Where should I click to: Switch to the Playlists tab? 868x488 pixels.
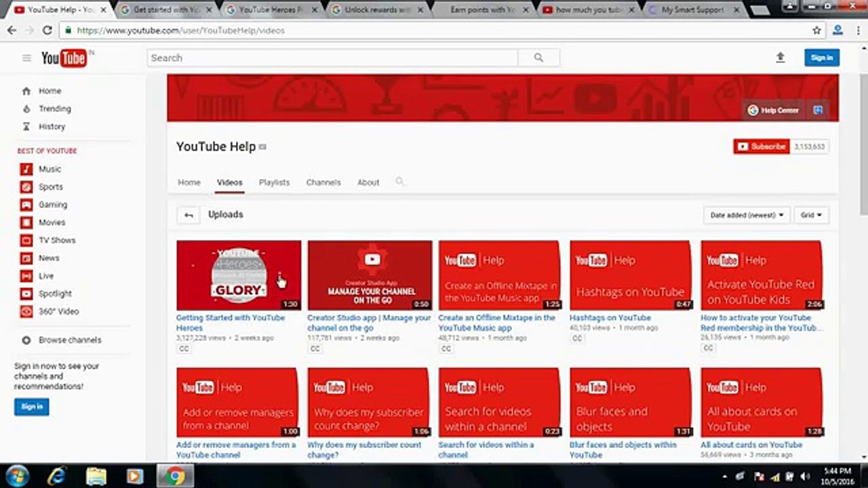point(275,182)
